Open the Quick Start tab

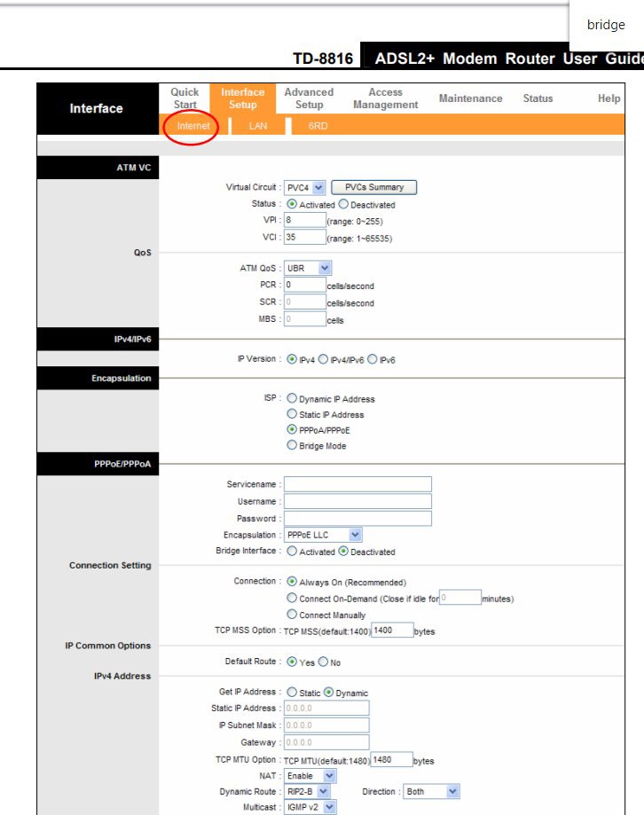185,98
